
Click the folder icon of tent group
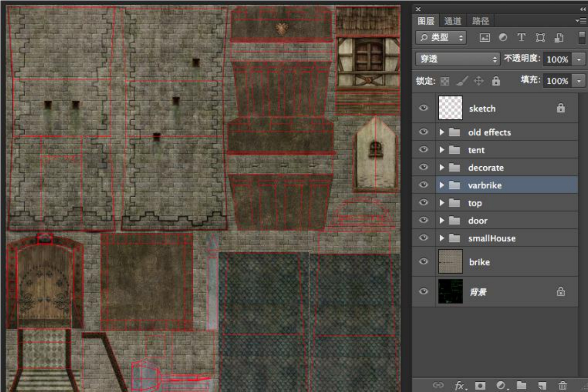tap(454, 150)
